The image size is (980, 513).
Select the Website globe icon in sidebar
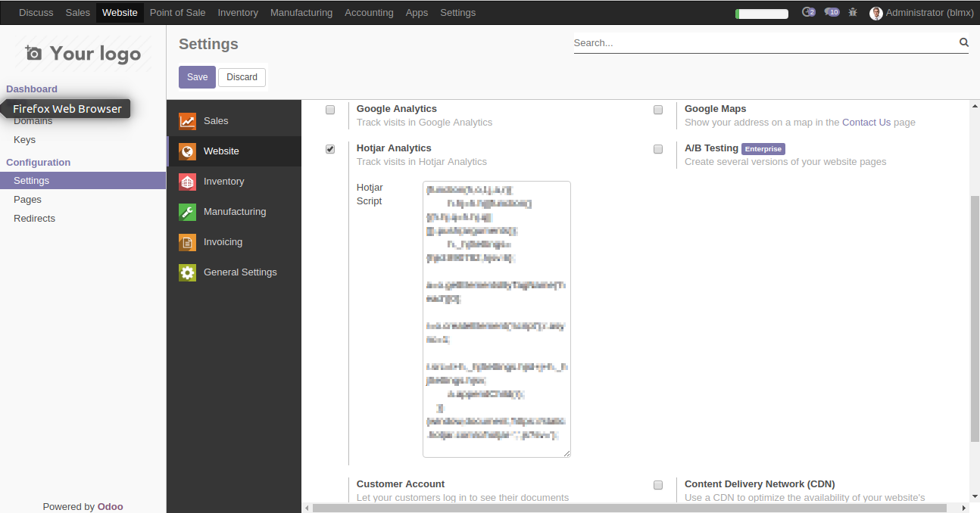pyautogui.click(x=187, y=151)
